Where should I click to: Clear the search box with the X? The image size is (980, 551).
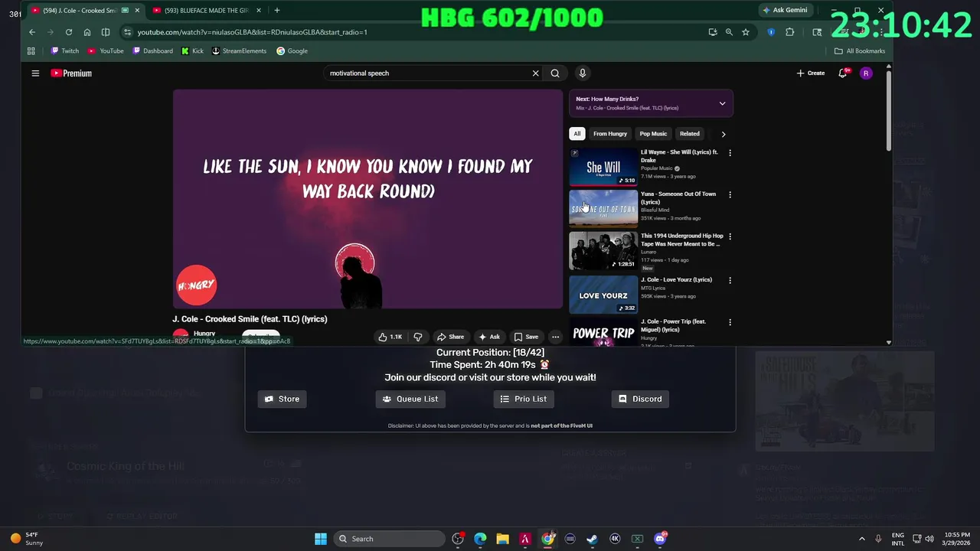pos(535,73)
